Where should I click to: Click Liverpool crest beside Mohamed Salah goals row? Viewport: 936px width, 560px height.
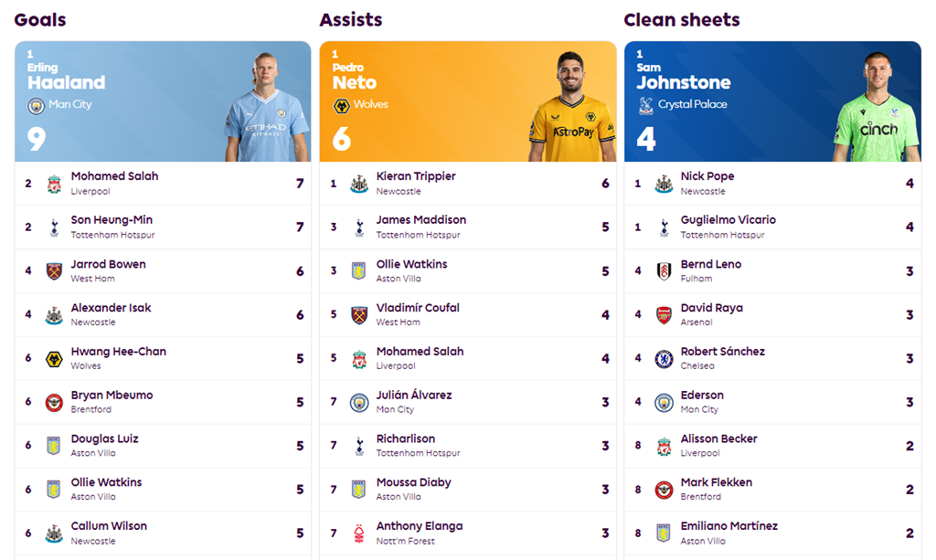pyautogui.click(x=54, y=184)
